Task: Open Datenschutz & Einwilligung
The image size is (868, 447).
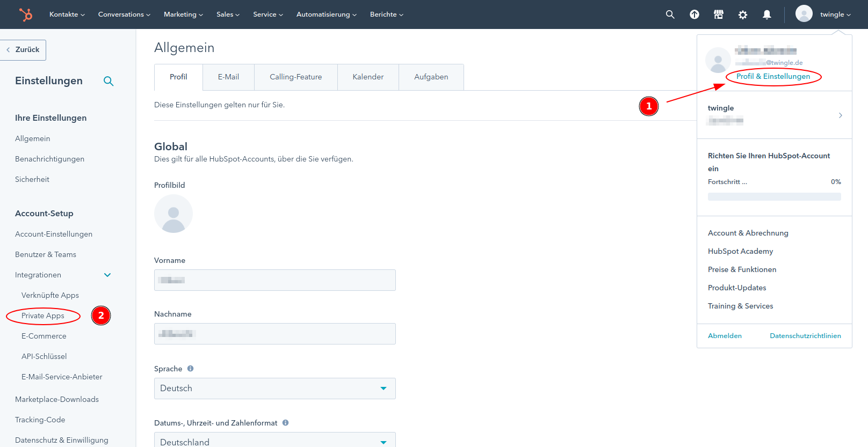Action: [62, 440]
